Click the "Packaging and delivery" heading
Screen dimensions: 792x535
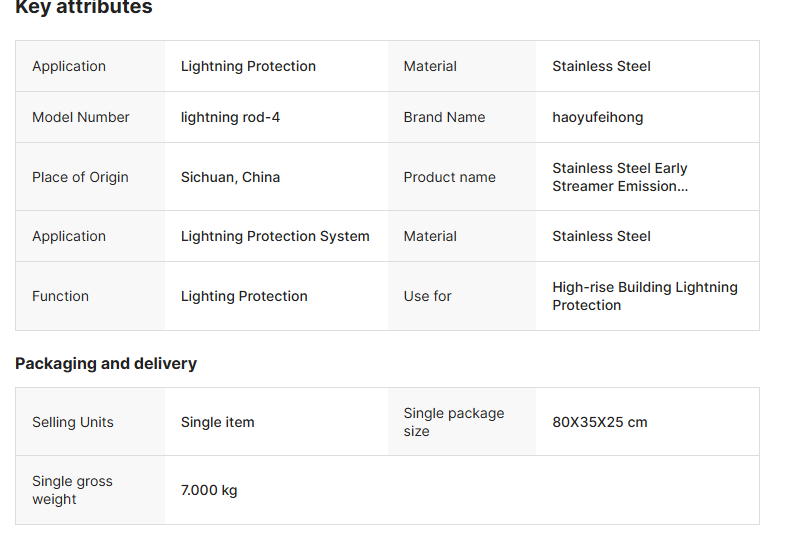coord(106,363)
